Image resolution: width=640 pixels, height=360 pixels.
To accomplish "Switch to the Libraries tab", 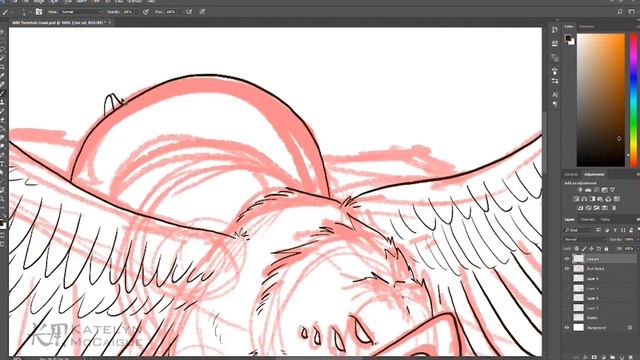I will [x=571, y=174].
